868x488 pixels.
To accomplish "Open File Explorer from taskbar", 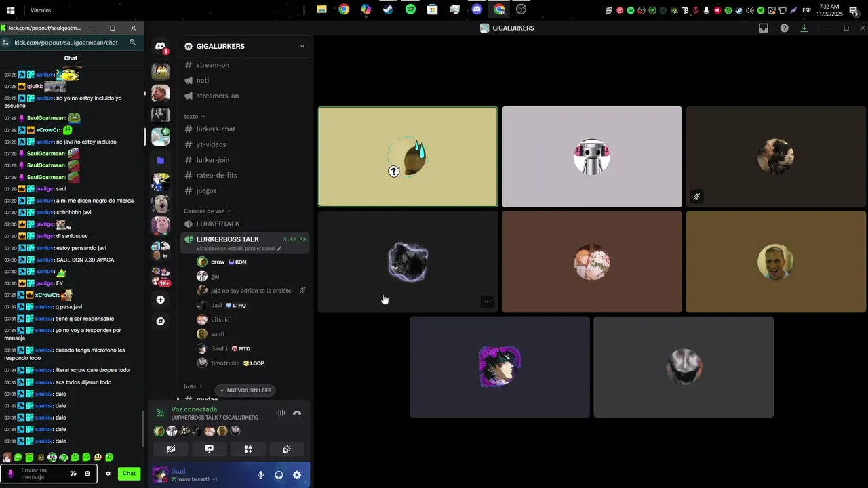I will [321, 9].
